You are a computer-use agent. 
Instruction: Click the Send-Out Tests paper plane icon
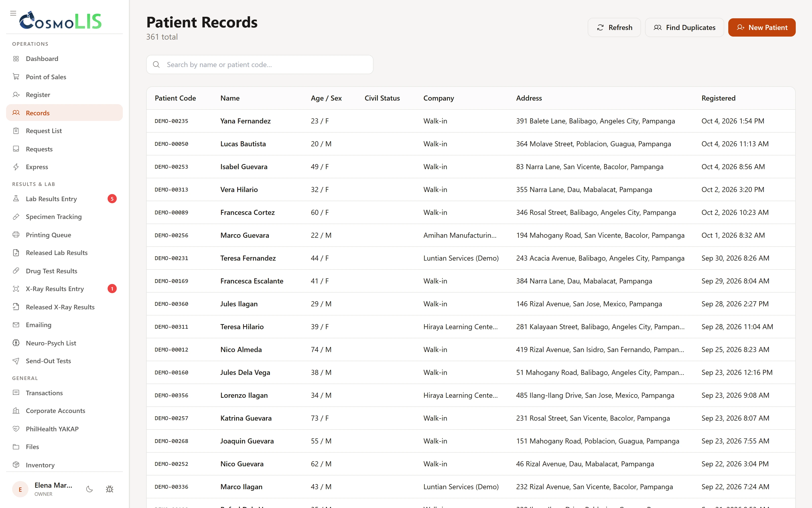16,361
